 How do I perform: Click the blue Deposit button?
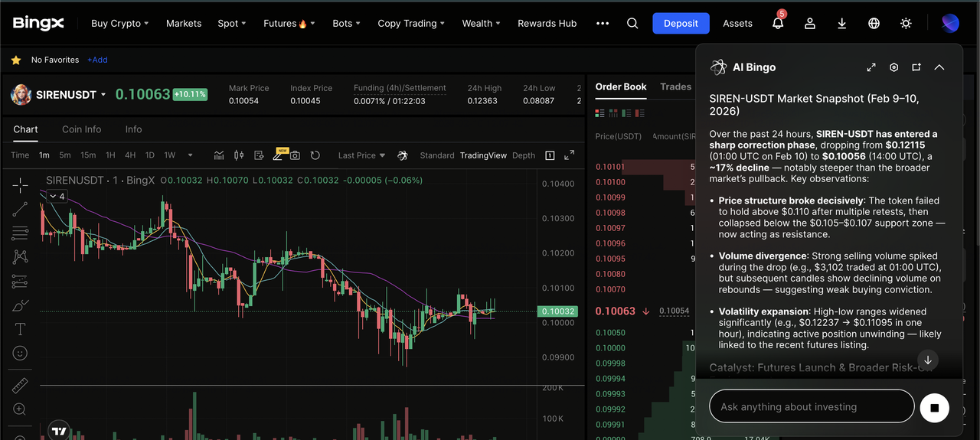coord(681,24)
